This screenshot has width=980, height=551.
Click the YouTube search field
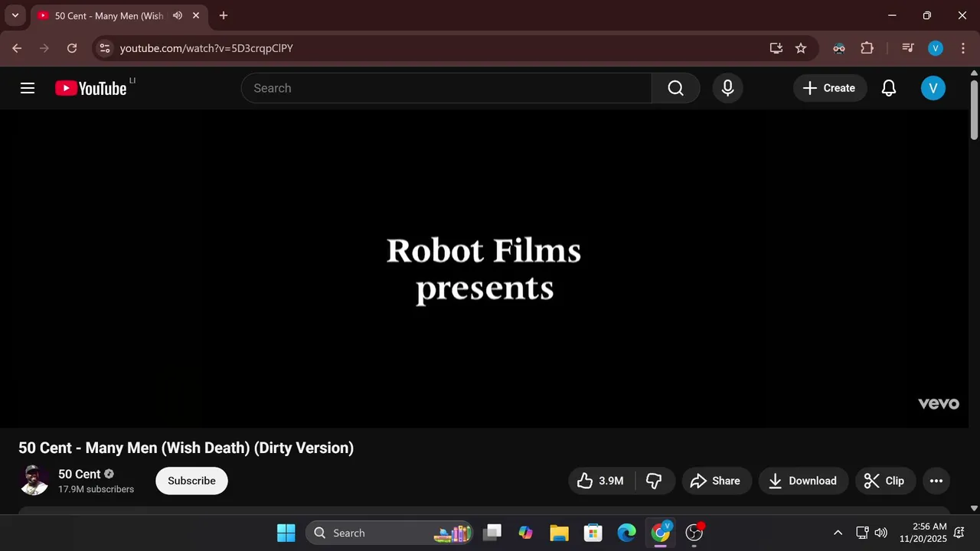(x=446, y=88)
